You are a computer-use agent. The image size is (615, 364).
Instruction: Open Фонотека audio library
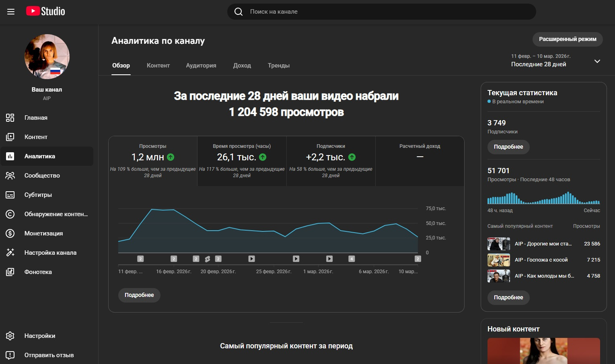click(x=38, y=272)
